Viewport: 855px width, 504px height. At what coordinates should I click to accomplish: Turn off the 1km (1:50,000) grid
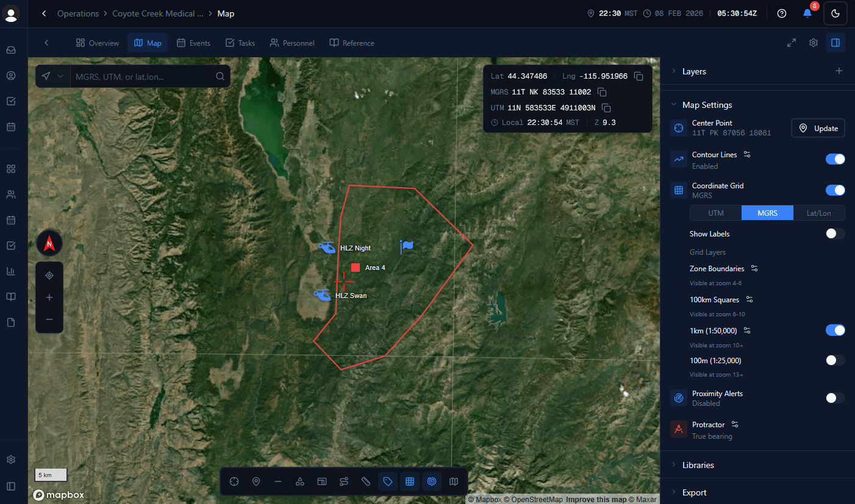pyautogui.click(x=835, y=330)
